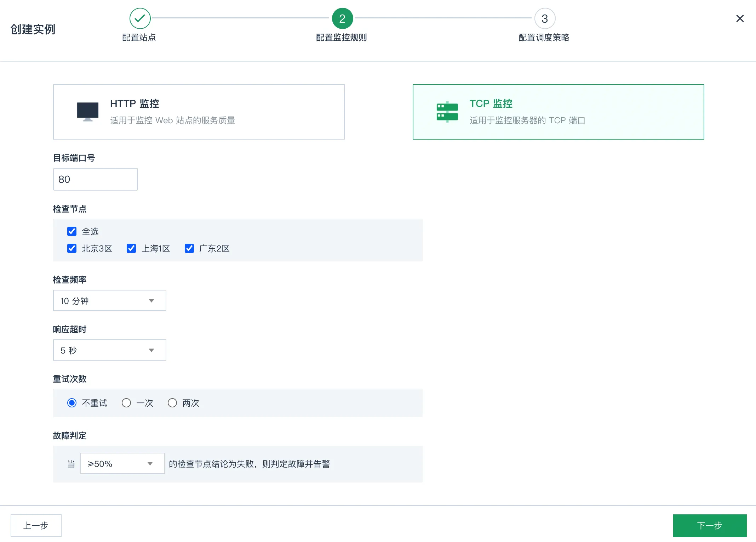Image resolution: width=756 pixels, height=542 pixels.
Task: Click the 重试次数 section label
Action: [70, 379]
